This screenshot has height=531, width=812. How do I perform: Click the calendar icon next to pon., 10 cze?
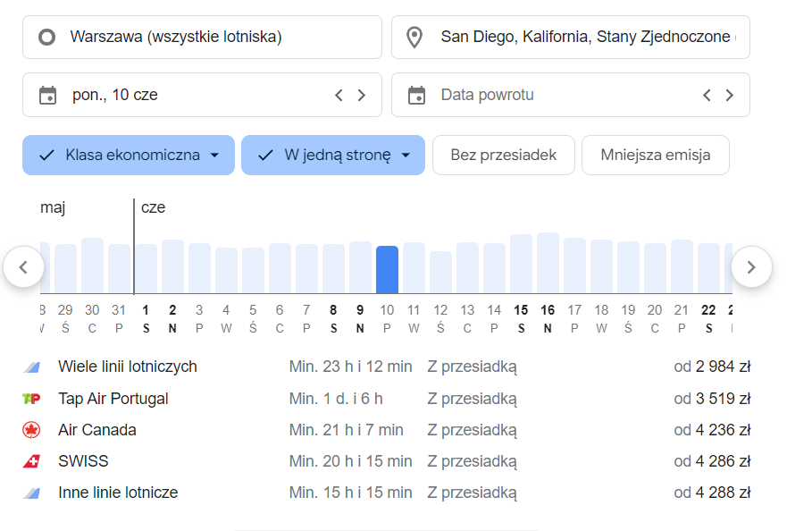48,95
